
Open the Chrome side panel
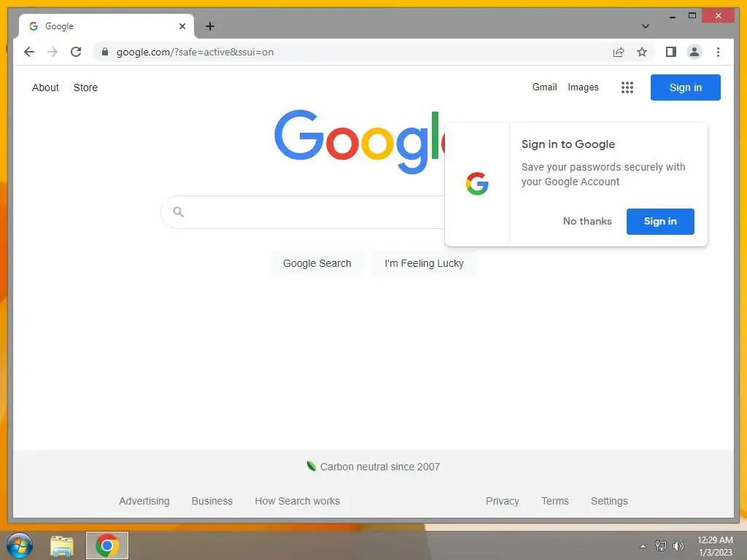[671, 52]
